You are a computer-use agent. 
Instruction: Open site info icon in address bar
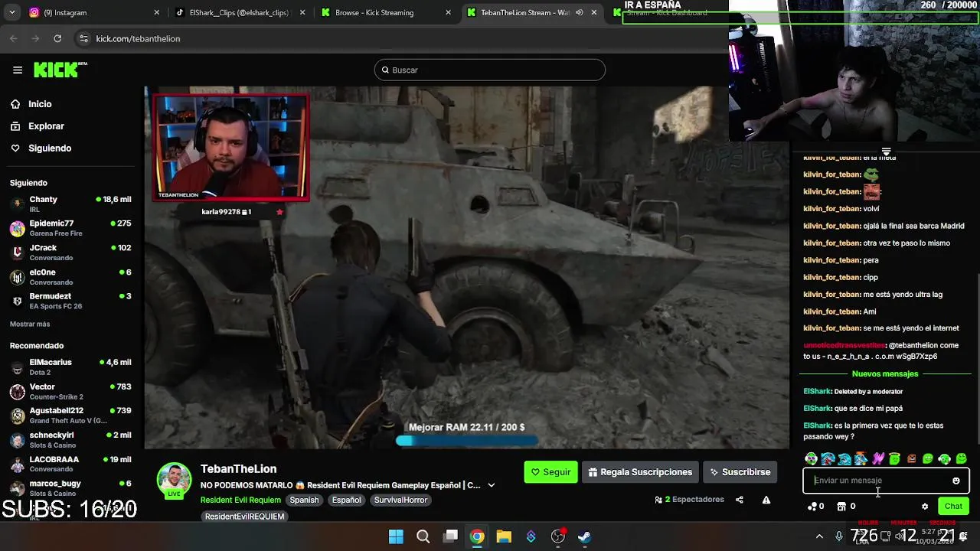(x=83, y=38)
